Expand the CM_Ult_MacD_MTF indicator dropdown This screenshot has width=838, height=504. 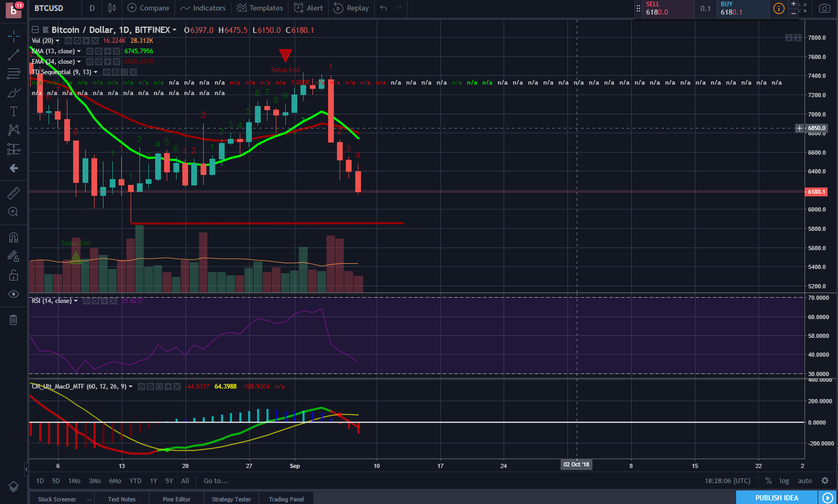coord(131,386)
